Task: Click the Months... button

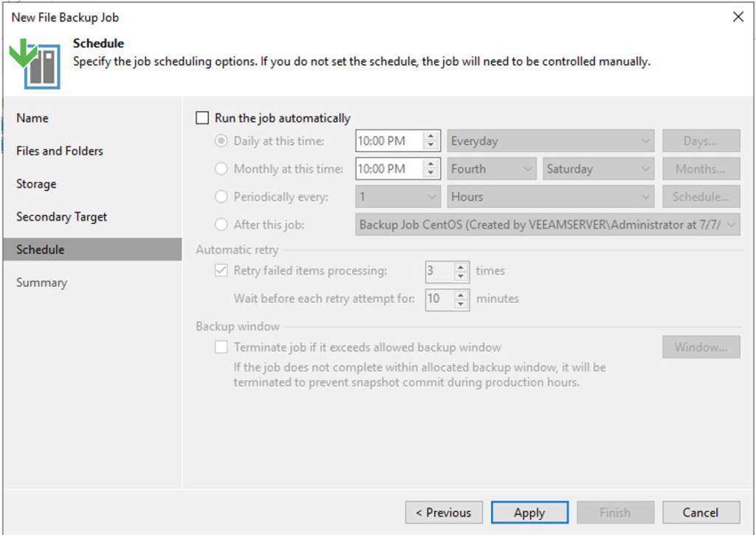Action: click(701, 169)
